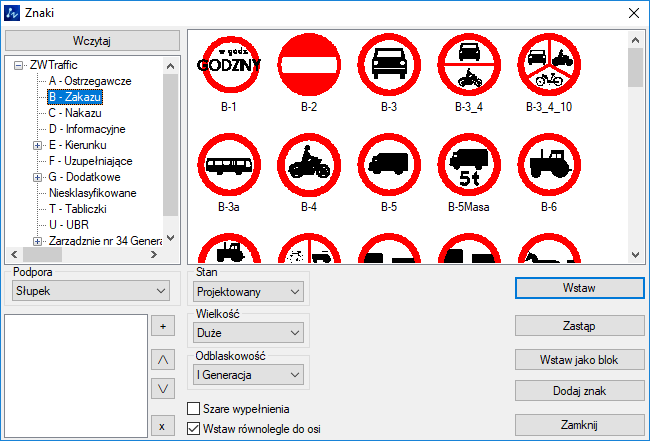Enable the Szare wypełnienia checkbox
Image resolution: width=650 pixels, height=441 pixels.
[x=194, y=409]
